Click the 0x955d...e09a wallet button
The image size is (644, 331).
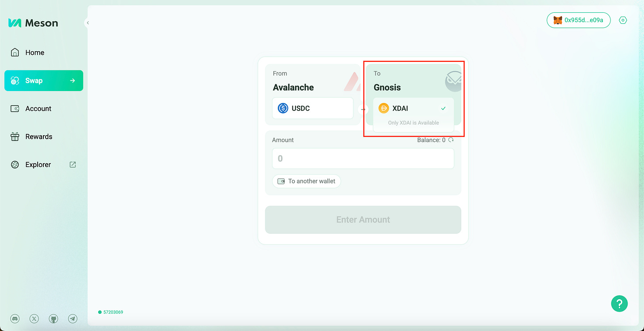pyautogui.click(x=579, y=20)
